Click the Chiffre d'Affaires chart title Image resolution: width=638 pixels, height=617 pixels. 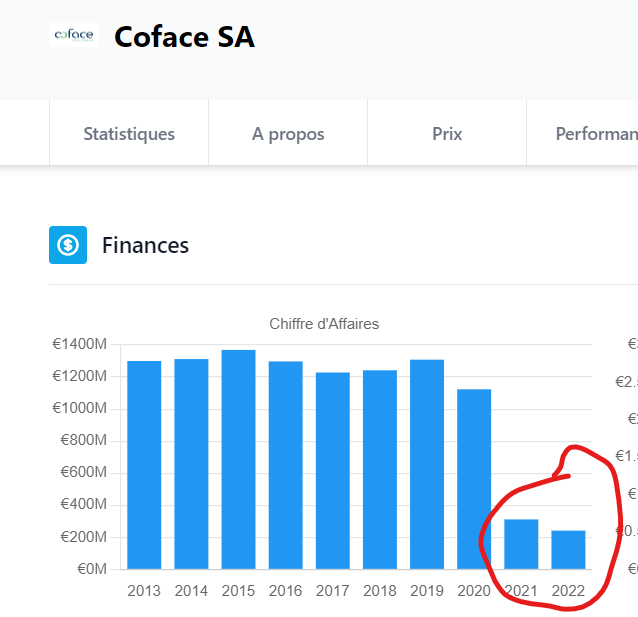tap(324, 324)
